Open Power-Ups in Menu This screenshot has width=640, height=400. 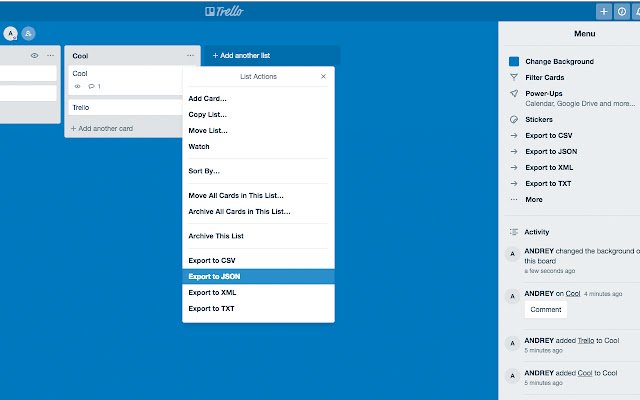tap(544, 93)
